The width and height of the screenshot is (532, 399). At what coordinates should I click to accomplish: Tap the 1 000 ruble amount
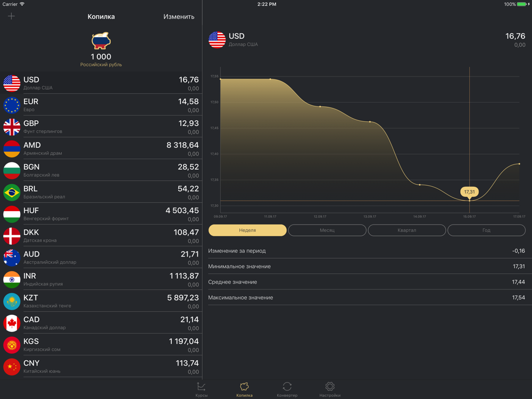(x=101, y=57)
